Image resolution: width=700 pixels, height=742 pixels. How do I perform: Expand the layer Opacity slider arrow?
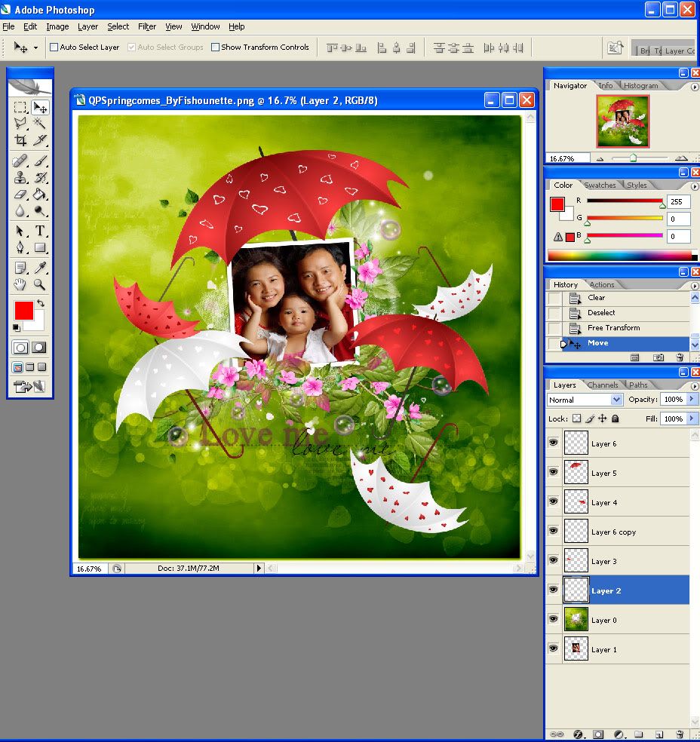pyautogui.click(x=692, y=399)
